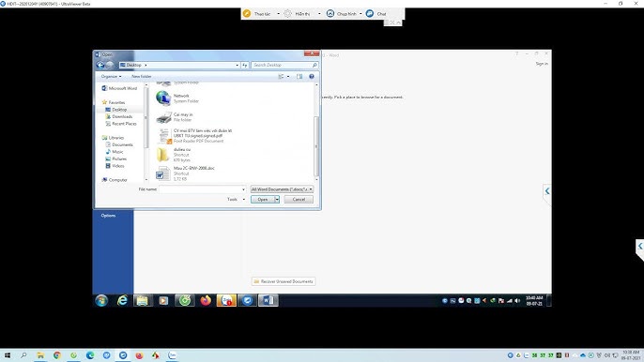This screenshot has height=362, width=644.
Task: Click Cancel button in dialog
Action: [x=299, y=199]
